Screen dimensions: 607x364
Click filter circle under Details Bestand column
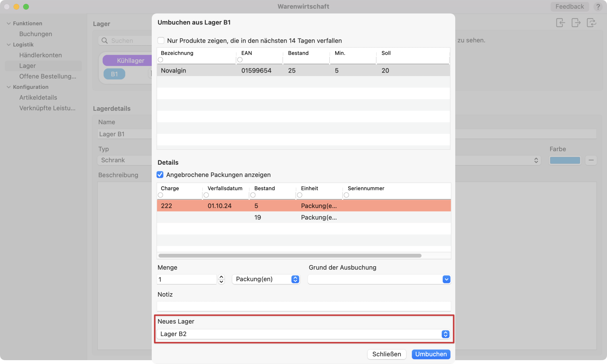coord(253,195)
